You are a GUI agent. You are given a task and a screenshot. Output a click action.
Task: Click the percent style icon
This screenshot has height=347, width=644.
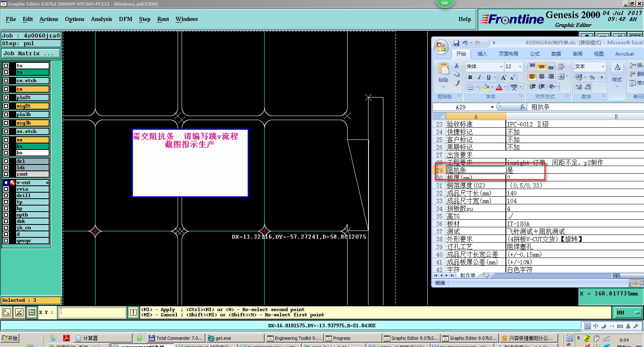tap(592, 77)
